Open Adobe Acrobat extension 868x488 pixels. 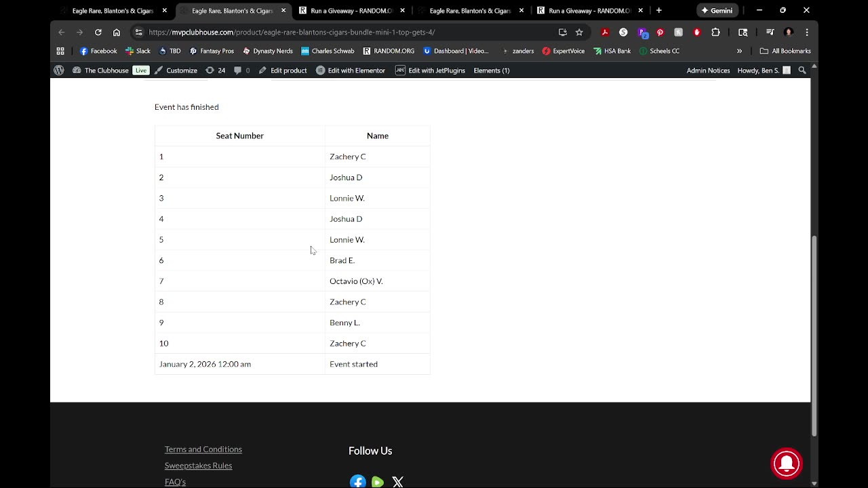(605, 32)
